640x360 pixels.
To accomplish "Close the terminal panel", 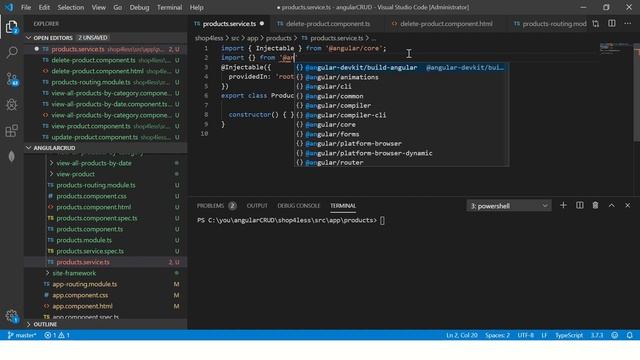I will (628, 205).
